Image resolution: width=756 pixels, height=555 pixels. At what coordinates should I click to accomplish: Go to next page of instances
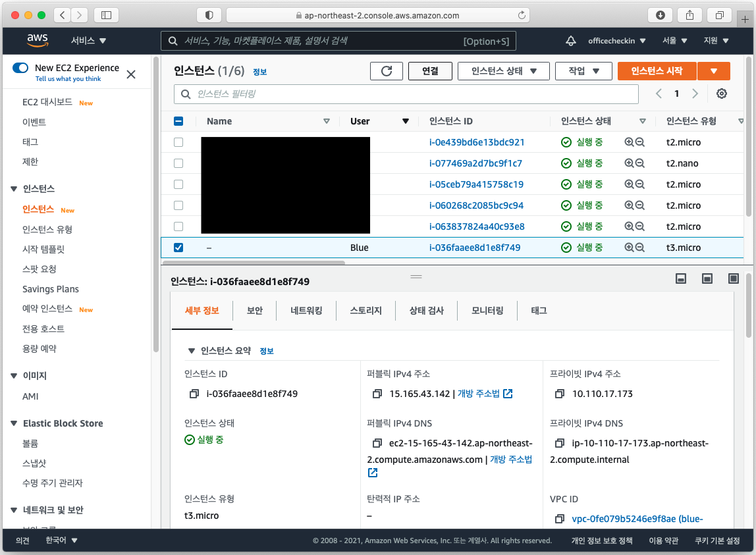click(695, 93)
